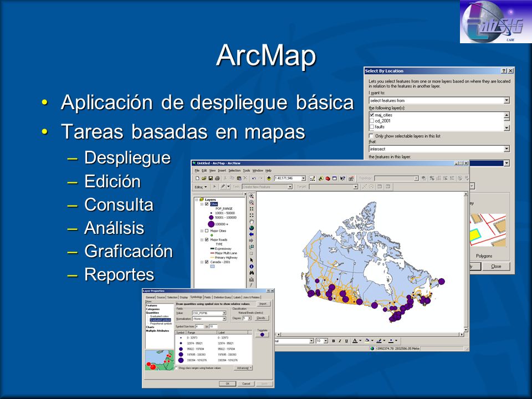Select 'Graduated symbols' in the Show list
The height and width of the screenshot is (399, 532).
(160, 320)
